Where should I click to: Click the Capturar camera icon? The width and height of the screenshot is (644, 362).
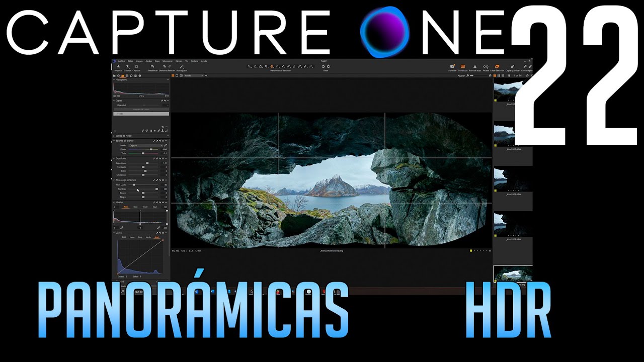tap(136, 66)
